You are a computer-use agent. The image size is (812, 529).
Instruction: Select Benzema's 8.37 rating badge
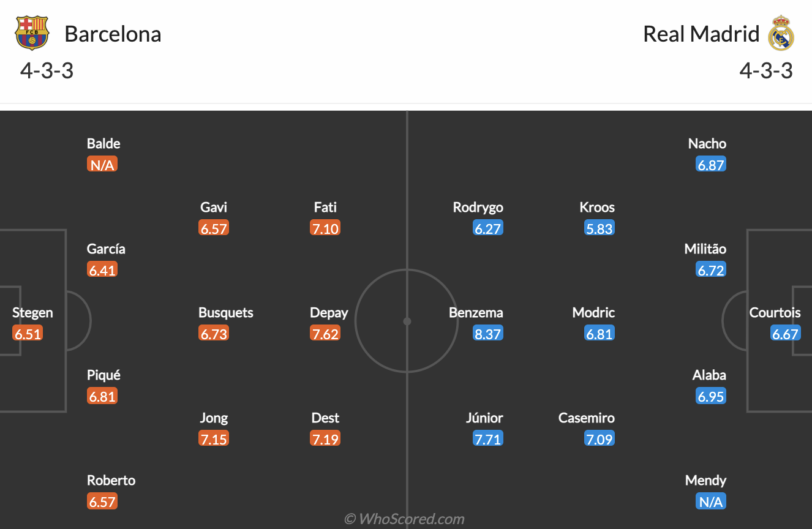click(x=487, y=334)
